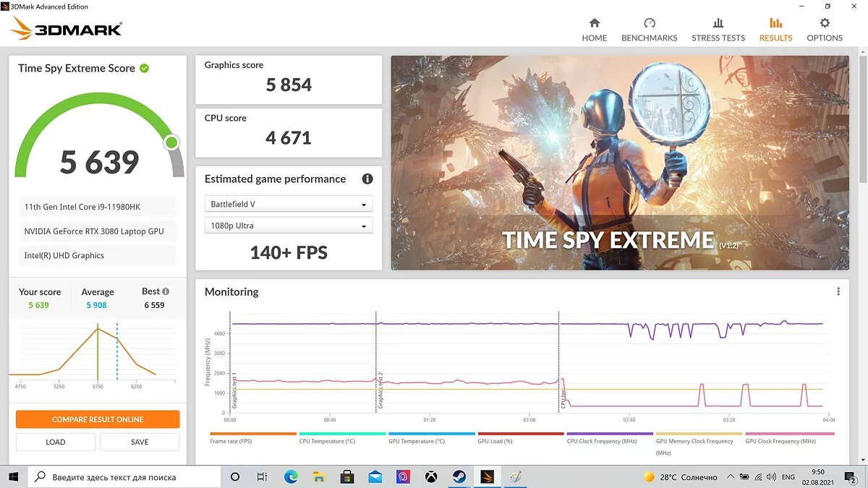Open Cortana circle icon on taskbar
The image size is (868, 488).
click(235, 477)
